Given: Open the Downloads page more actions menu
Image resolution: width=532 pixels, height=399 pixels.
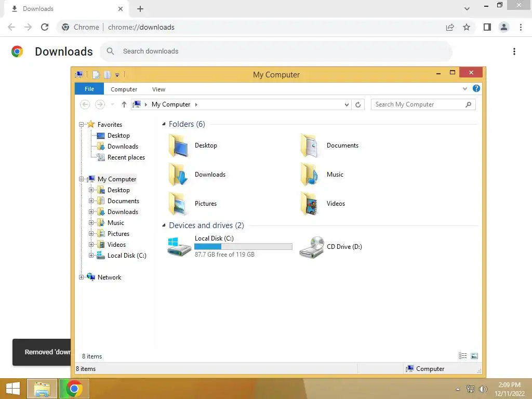Looking at the screenshot, I should click(x=514, y=51).
